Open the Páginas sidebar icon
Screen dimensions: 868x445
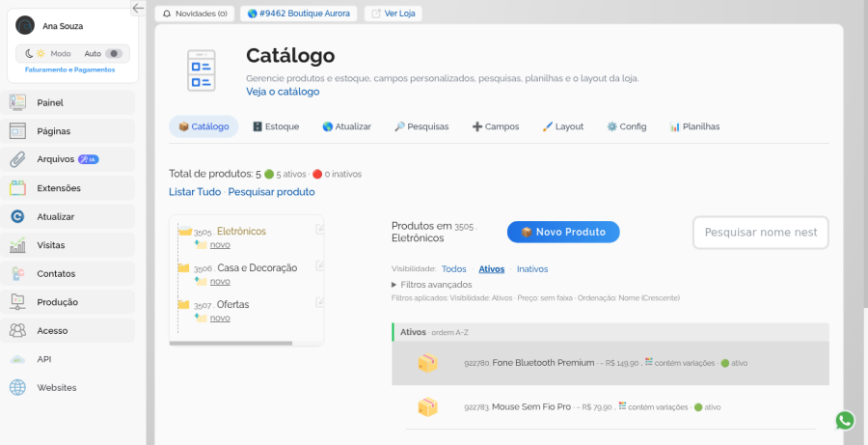pos(17,130)
